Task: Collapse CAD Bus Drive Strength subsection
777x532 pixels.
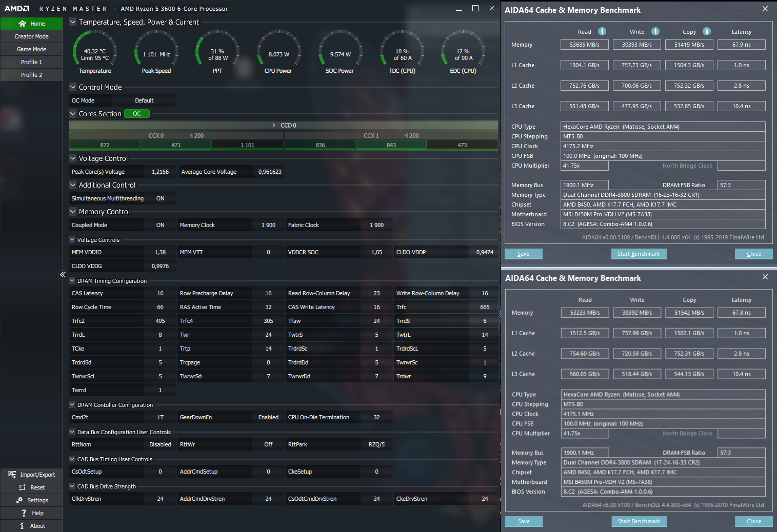Action: (x=72, y=486)
